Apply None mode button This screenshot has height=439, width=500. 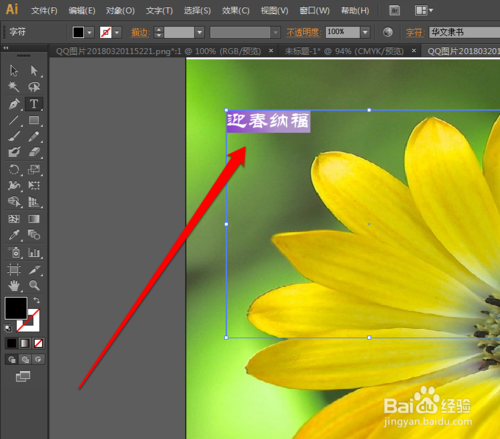point(38,343)
